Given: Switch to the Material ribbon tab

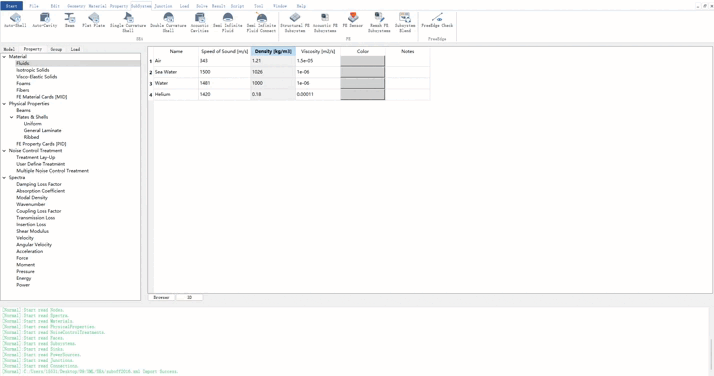Looking at the screenshot, I should [x=97, y=6].
